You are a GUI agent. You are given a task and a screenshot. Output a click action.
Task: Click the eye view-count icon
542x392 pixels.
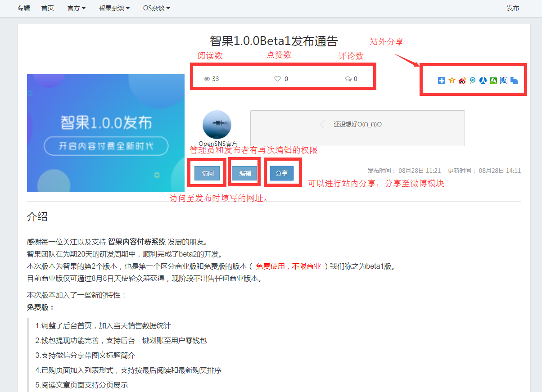tap(207, 79)
